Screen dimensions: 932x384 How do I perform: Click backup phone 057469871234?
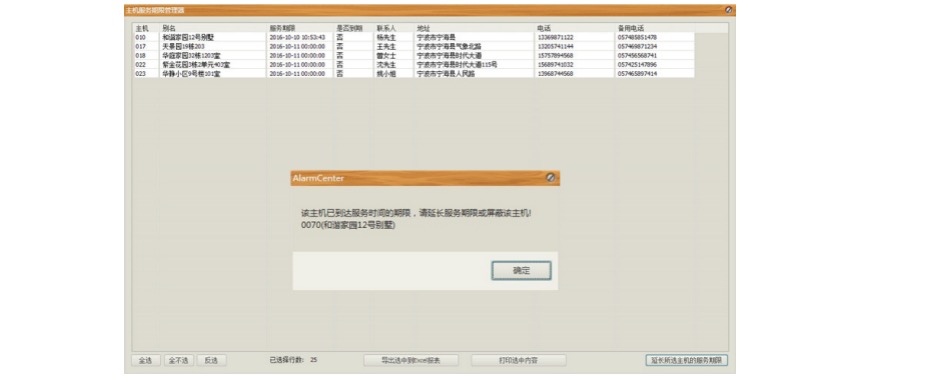(x=637, y=46)
